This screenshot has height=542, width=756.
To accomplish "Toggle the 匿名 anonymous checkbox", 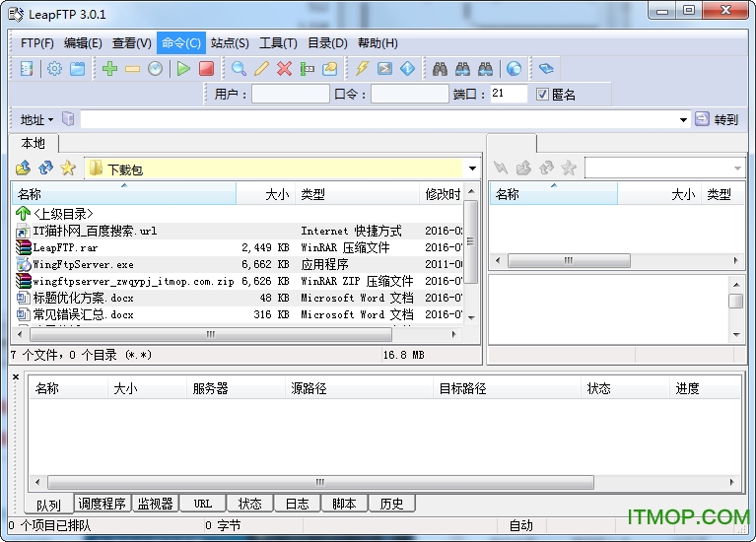I will point(542,94).
